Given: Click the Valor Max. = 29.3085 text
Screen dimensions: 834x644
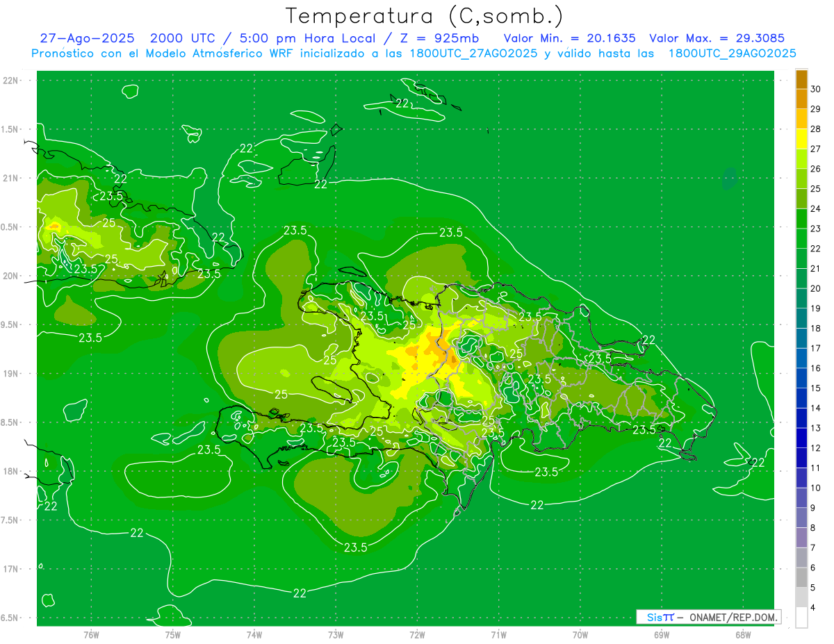Looking at the screenshot, I should [x=716, y=39].
